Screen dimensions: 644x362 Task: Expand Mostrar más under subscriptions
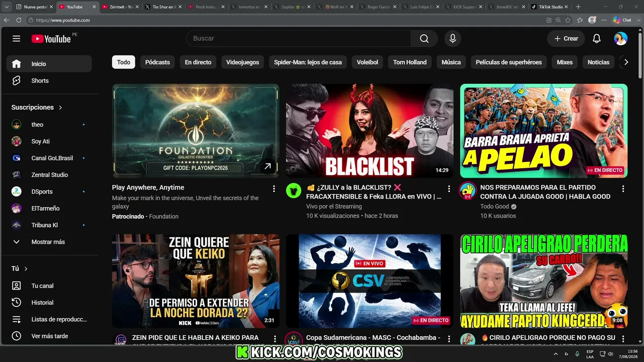pos(49,242)
